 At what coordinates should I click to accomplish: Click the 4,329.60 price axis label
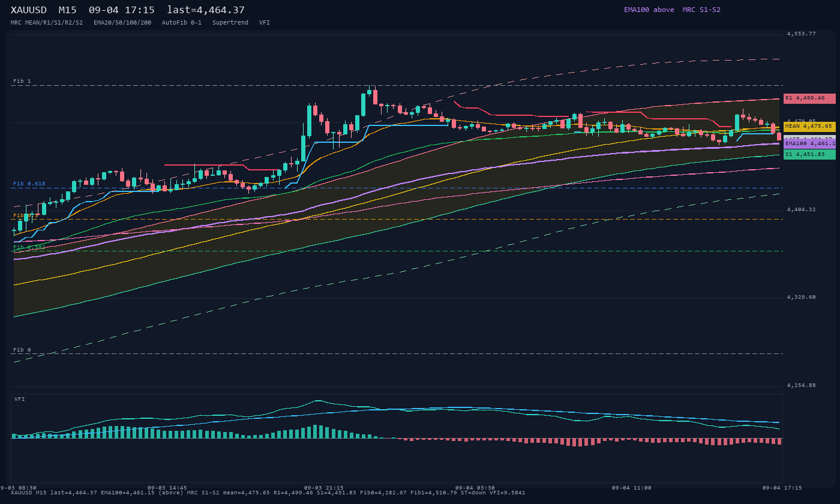[x=801, y=297]
